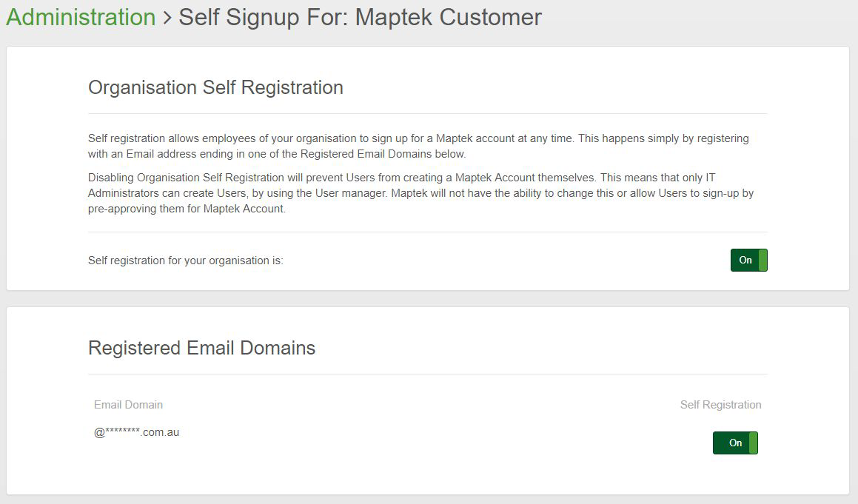
Task: Click "pre-approving them for Maptek Account" text
Action: pyautogui.click(x=187, y=209)
